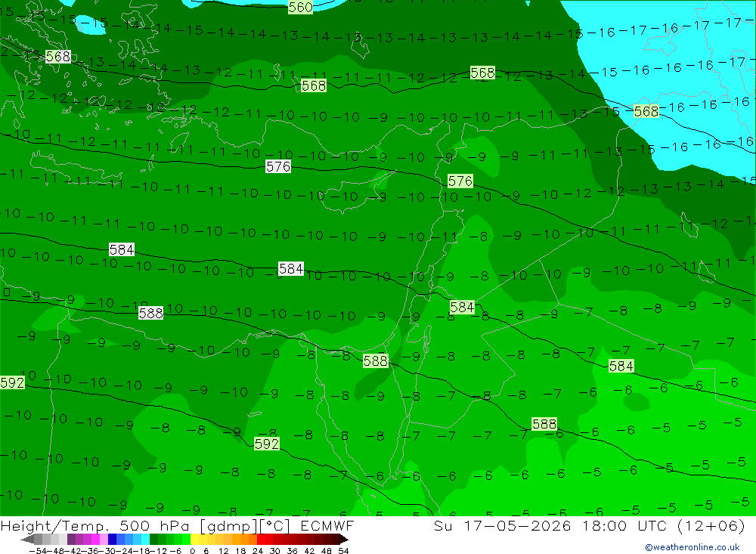The height and width of the screenshot is (554, 756).
Task: Click the -54 tick on the color scale
Action: point(38,551)
